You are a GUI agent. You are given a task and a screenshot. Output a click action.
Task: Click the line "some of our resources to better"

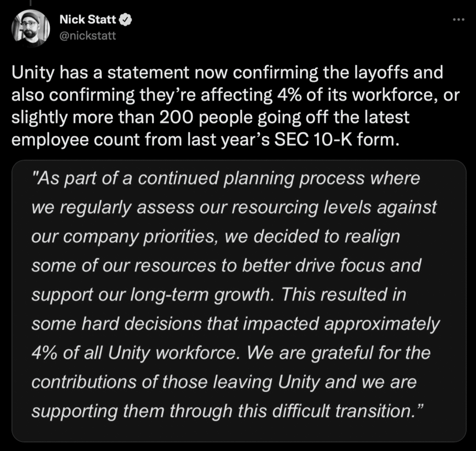coord(226,266)
